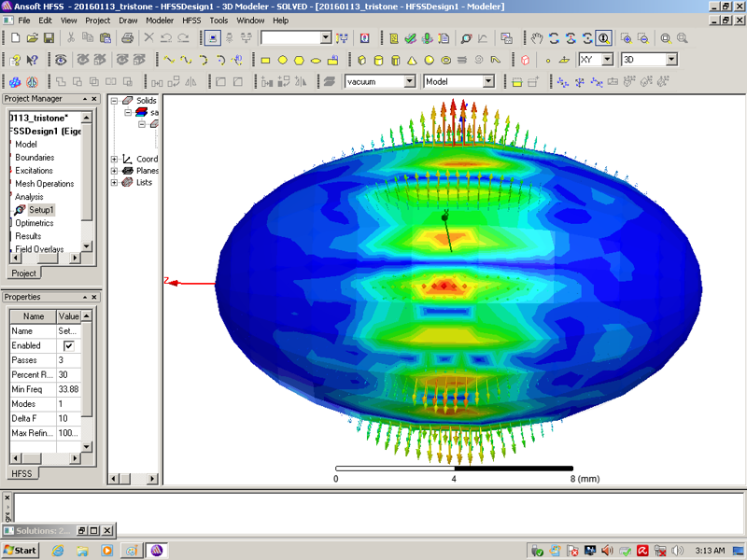Image resolution: width=747 pixels, height=560 pixels.
Task: Click the Passes value field
Action: coord(69,360)
